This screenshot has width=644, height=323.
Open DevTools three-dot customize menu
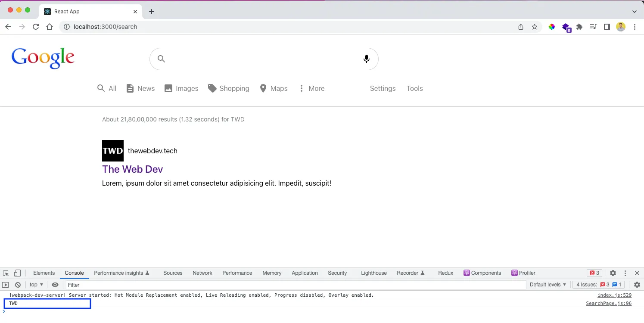625,273
